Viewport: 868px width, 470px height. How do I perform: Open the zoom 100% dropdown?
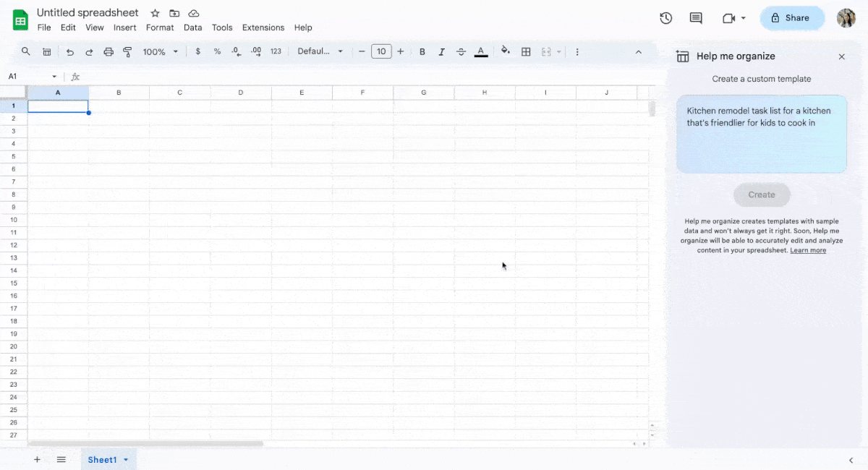pyautogui.click(x=160, y=52)
